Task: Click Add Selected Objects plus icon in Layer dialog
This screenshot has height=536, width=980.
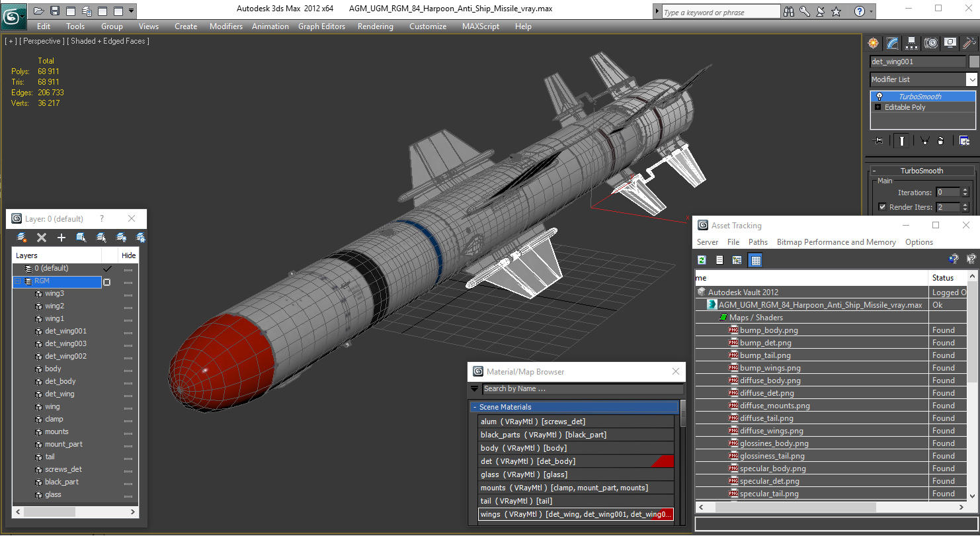Action: [x=61, y=237]
